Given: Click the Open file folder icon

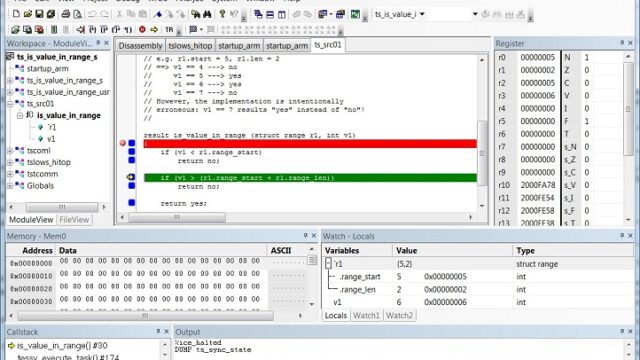Looking at the screenshot, I should pos(28,14).
